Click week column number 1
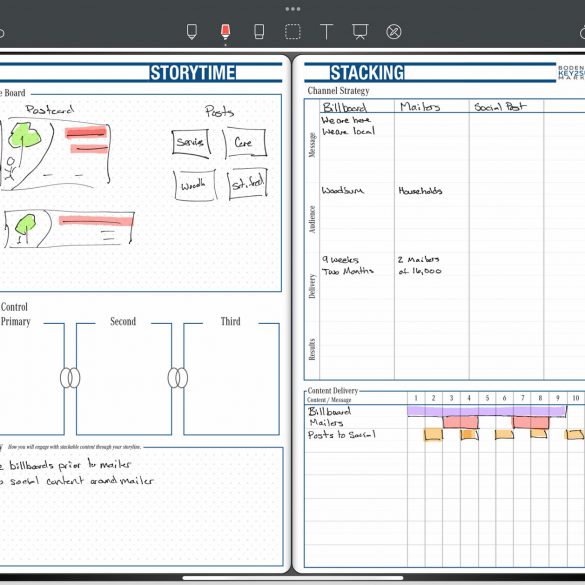 416,398
